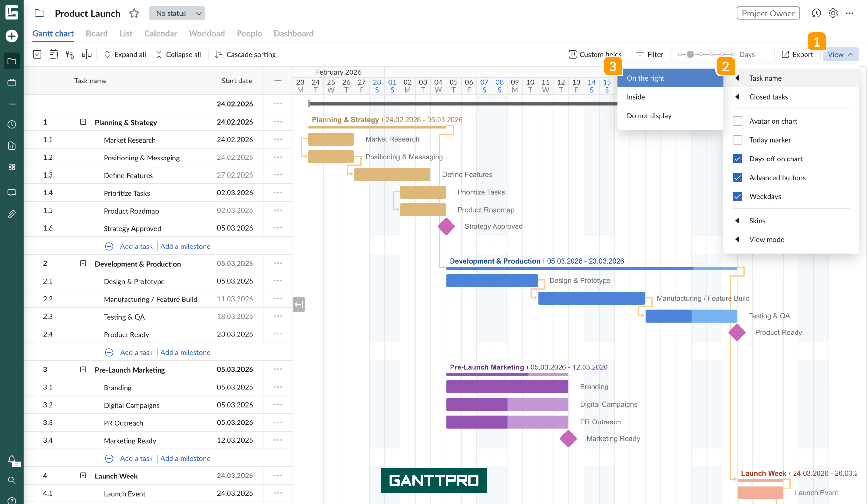Screen dimensions: 868x504
Task: Click Add a milestone under Development & Production
Action: [186, 352]
